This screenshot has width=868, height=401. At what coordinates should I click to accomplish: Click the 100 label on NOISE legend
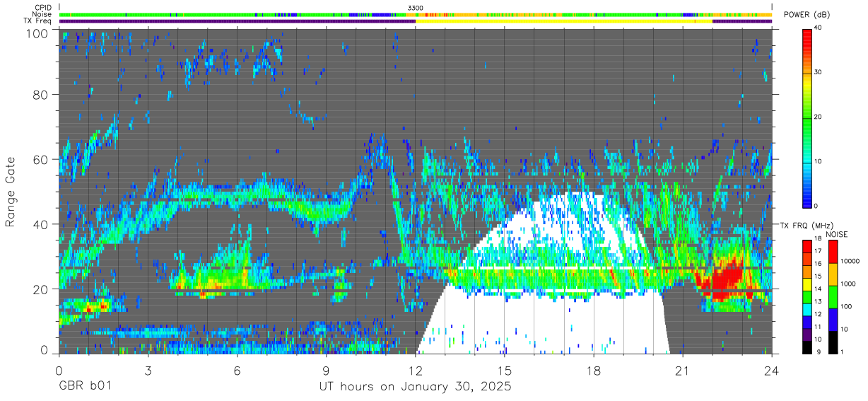point(847,306)
